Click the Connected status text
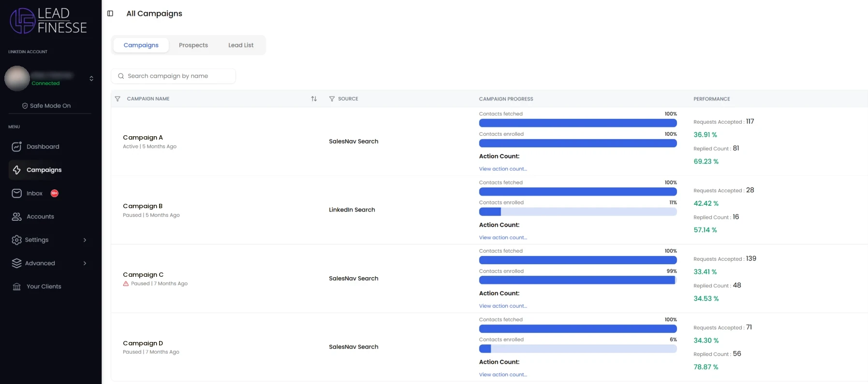The image size is (868, 384). point(45,84)
